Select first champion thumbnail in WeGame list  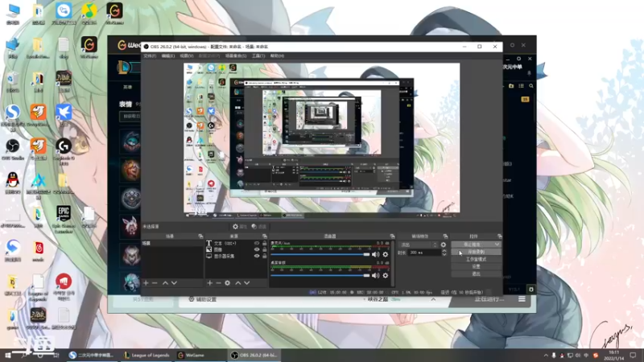(x=131, y=142)
